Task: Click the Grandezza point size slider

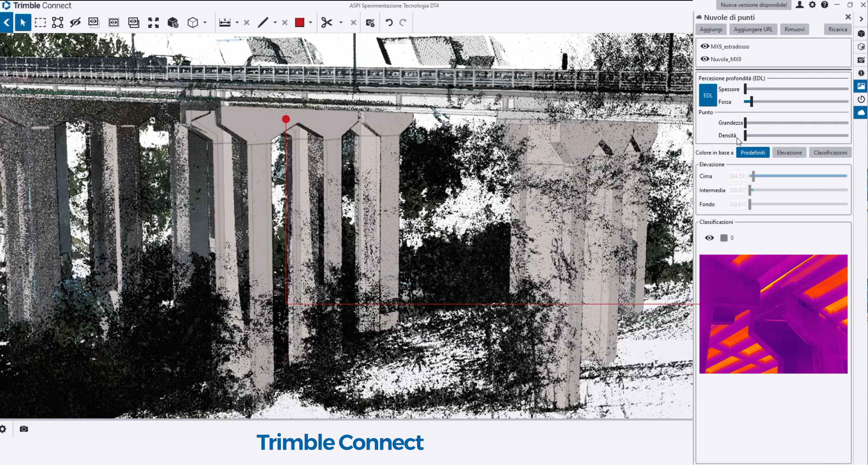Action: [797, 123]
